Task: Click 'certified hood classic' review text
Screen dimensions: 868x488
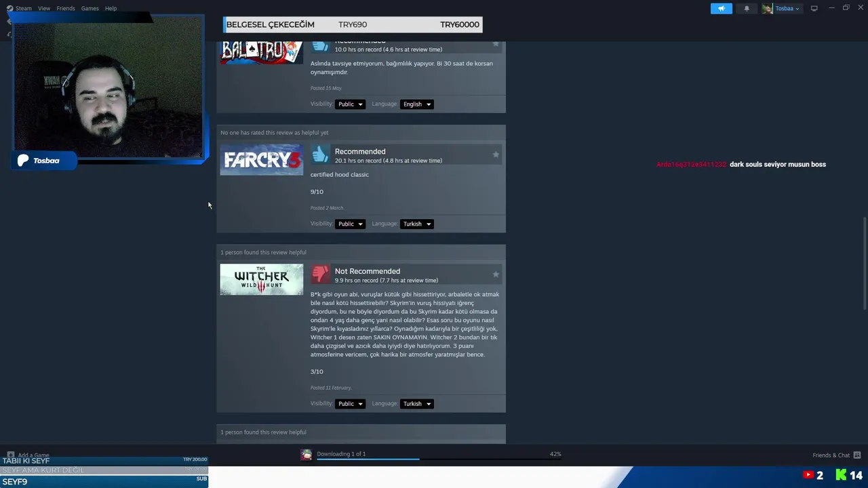Action: pos(340,174)
